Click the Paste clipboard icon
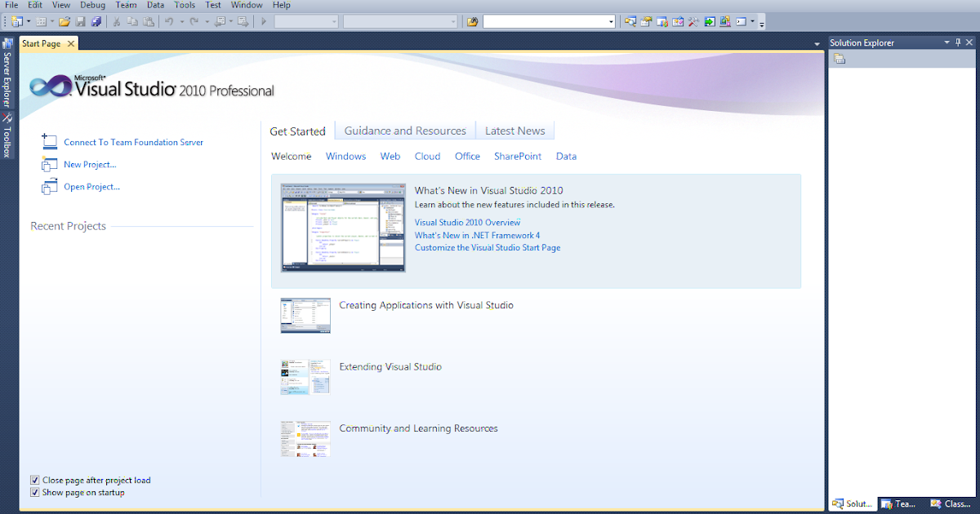980x514 pixels. (x=149, y=21)
